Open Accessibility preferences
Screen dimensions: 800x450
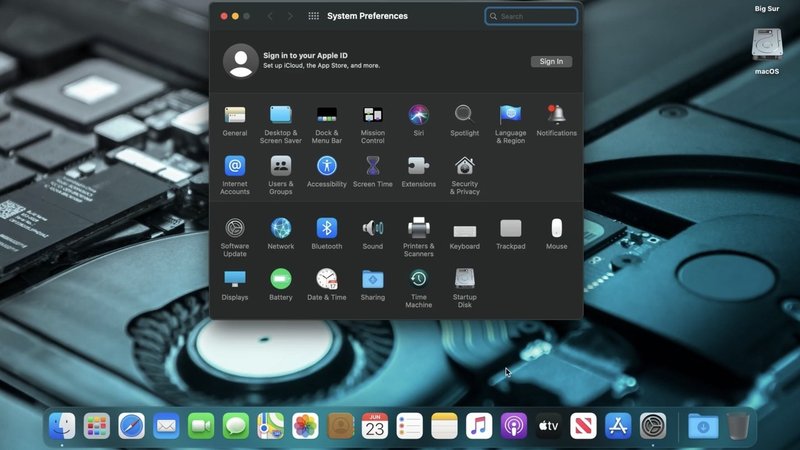pyautogui.click(x=327, y=172)
